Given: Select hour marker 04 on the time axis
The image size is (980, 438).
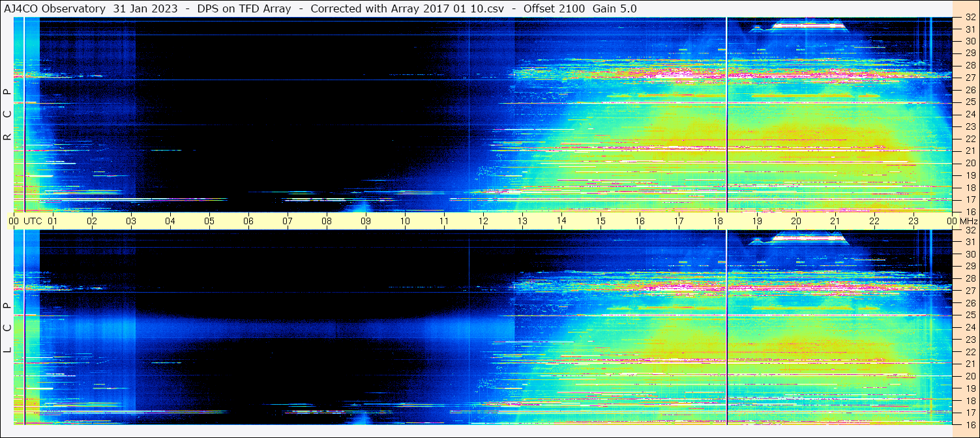Looking at the screenshot, I should click(x=170, y=221).
